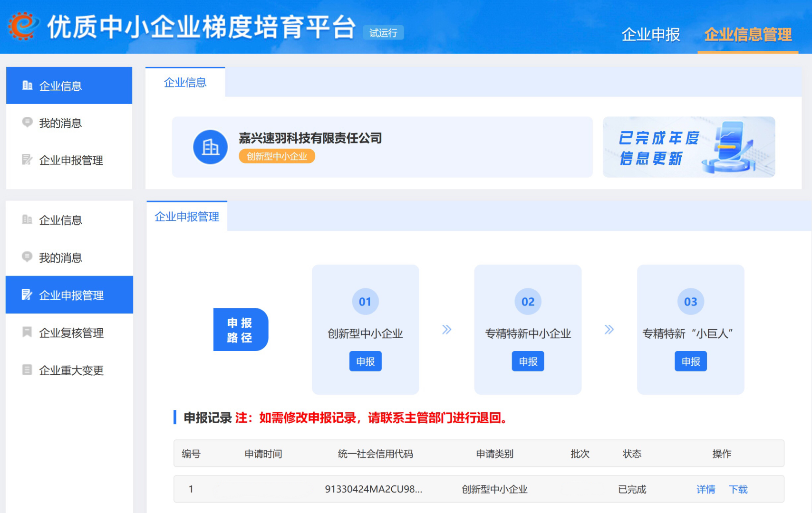
Task: Click the step 01 circle badge
Action: pyautogui.click(x=365, y=302)
